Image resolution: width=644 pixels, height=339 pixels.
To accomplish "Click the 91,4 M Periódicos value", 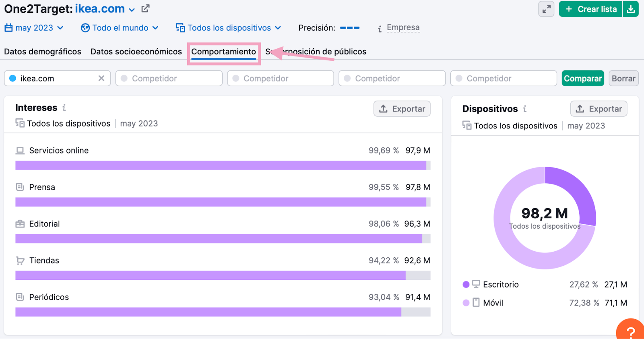I will click(x=418, y=297).
